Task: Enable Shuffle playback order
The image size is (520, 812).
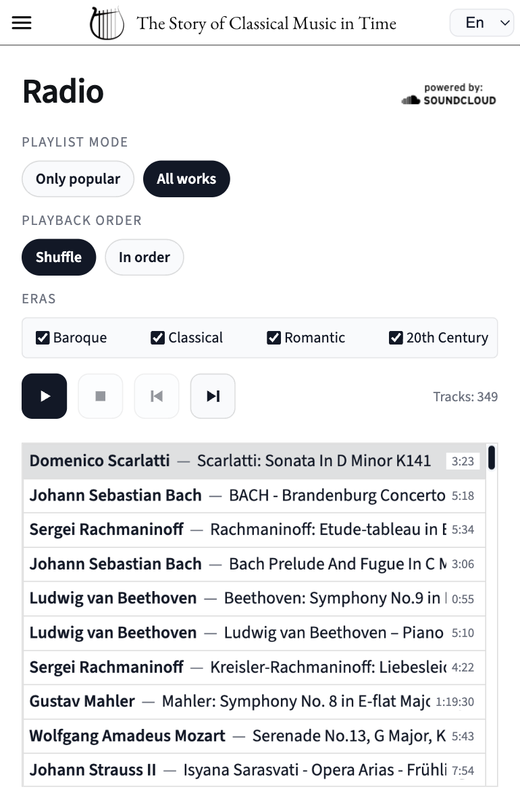Action: 59,257
